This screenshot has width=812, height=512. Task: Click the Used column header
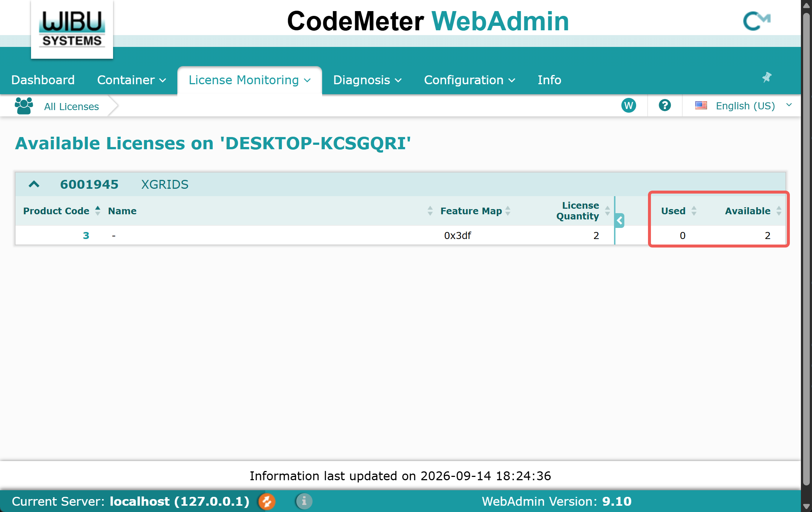[673, 211]
